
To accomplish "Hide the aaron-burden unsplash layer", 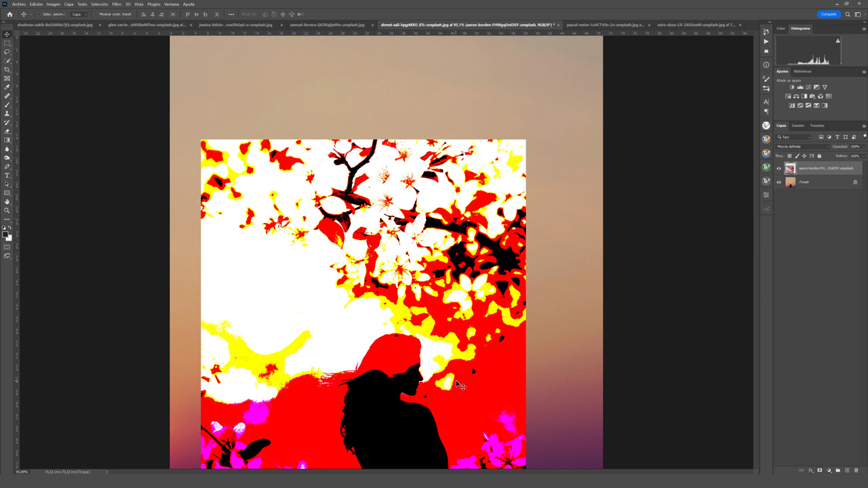I will point(778,168).
